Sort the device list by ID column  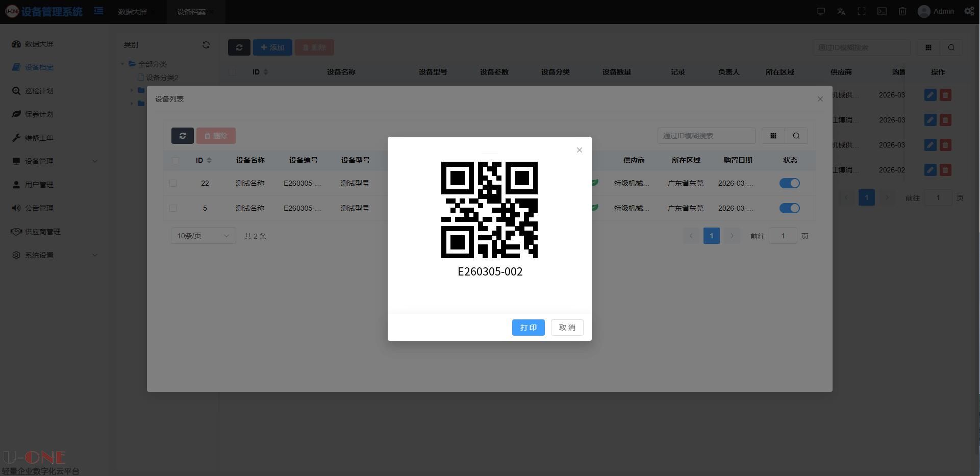click(x=209, y=160)
